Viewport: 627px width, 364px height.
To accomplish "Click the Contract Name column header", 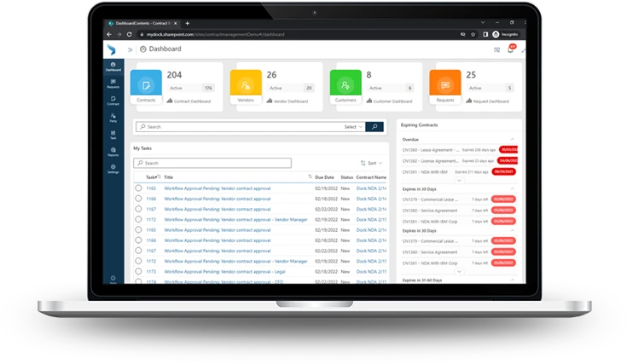I will (371, 177).
